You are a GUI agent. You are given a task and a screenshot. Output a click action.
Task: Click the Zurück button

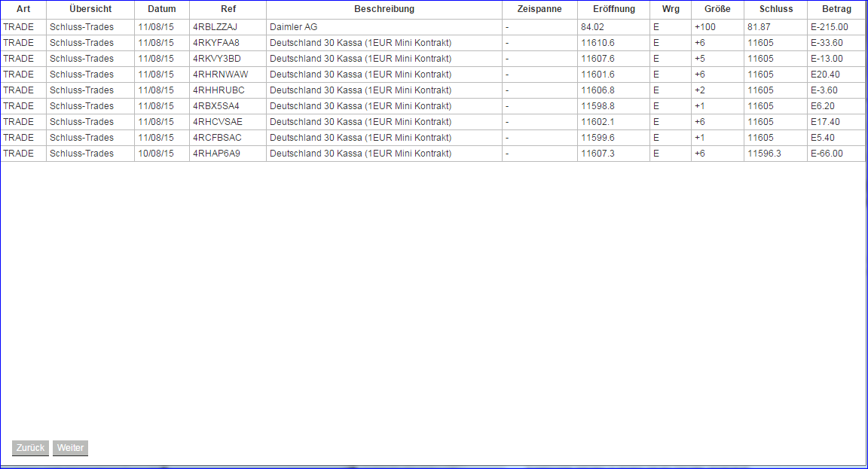(29, 448)
